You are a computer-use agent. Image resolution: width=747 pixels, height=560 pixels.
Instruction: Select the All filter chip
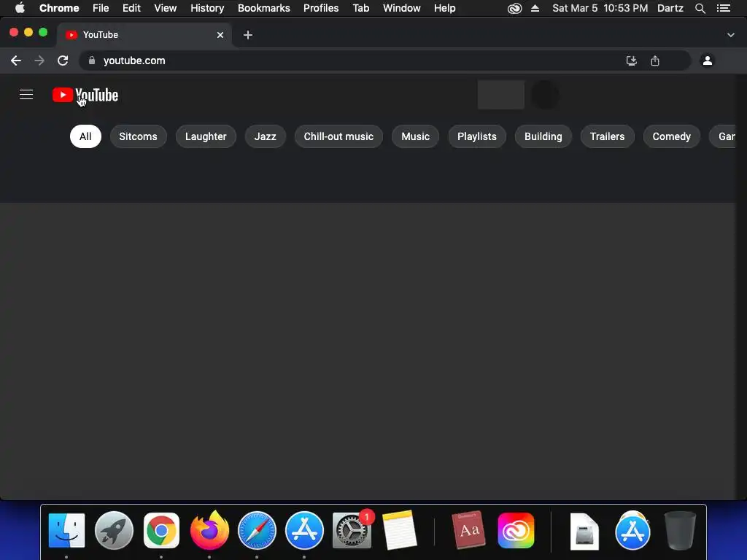click(x=86, y=136)
